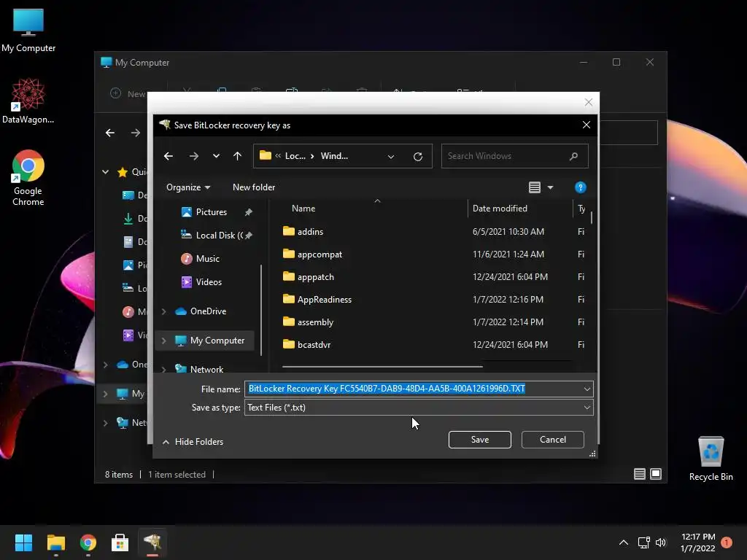Select Local Disk in the navigation pane
Viewport: 747px width, 560px height.
coord(219,236)
